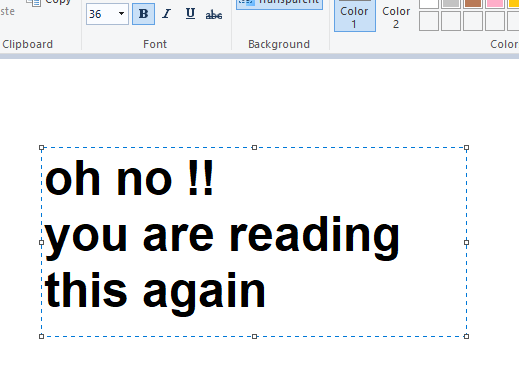Select Color 1 as active color

355,15
